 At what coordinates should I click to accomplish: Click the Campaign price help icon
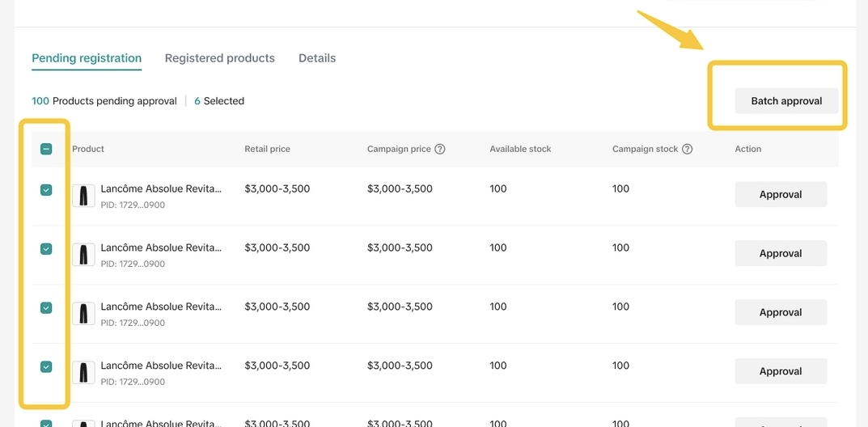[440, 149]
